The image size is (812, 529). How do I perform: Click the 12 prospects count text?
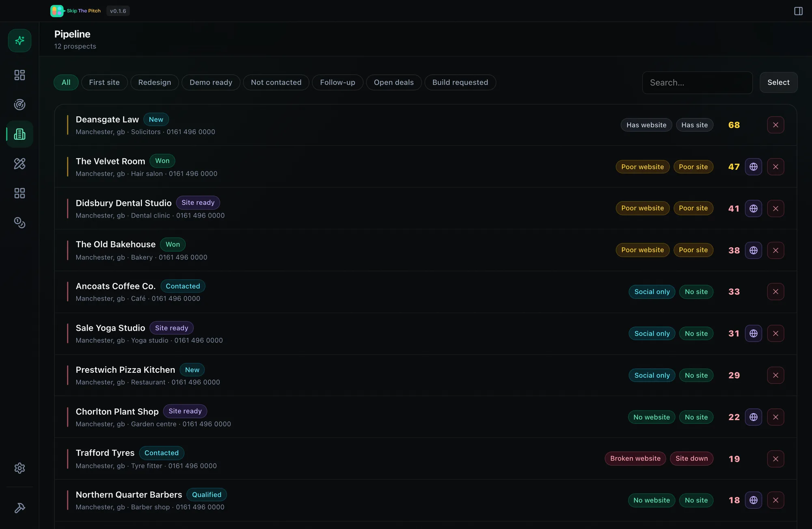click(75, 46)
